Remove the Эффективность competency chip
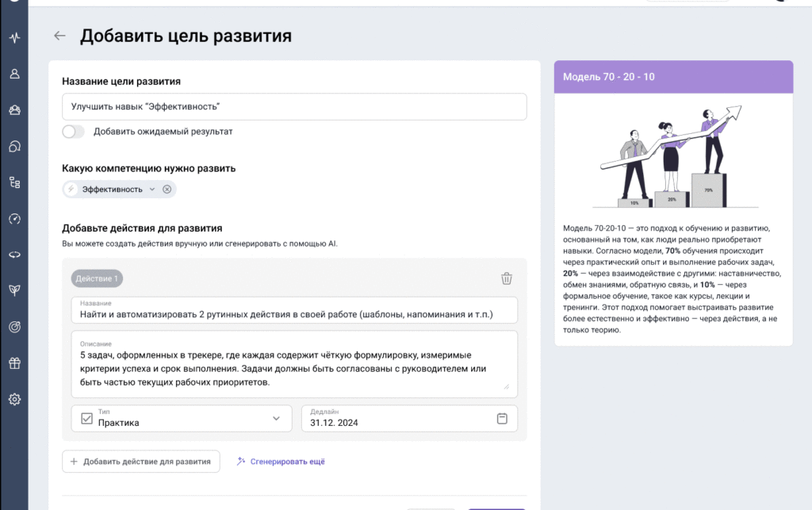The height and width of the screenshot is (510, 812). click(165, 189)
